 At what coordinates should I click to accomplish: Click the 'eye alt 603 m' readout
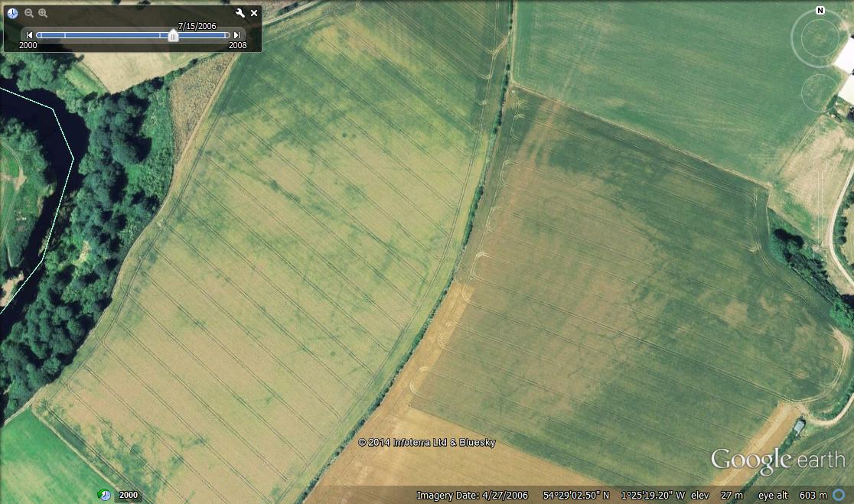(x=793, y=496)
